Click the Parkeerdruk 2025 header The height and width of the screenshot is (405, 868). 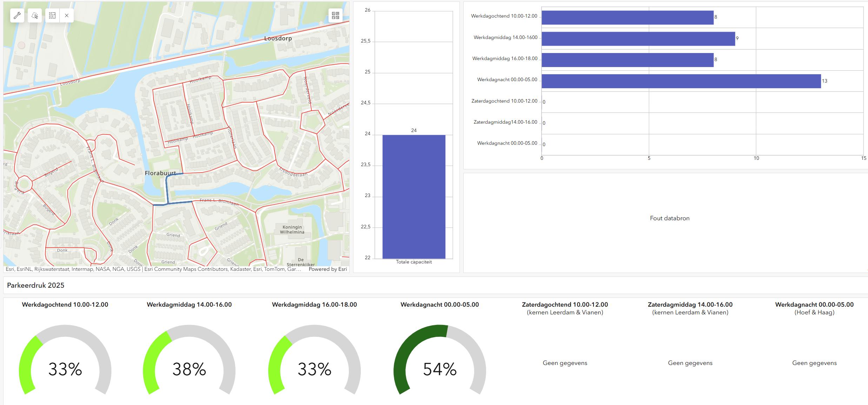(x=36, y=285)
